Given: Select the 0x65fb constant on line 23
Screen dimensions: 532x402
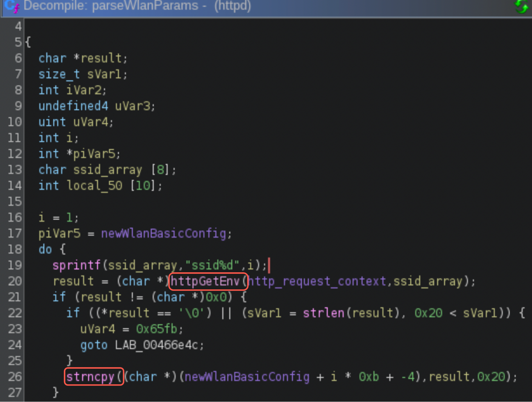Looking at the screenshot, I should [x=156, y=329].
